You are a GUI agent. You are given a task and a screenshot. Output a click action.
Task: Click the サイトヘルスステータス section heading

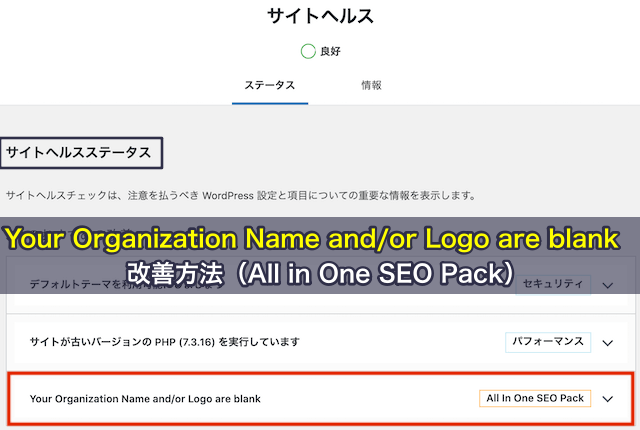[x=80, y=153]
